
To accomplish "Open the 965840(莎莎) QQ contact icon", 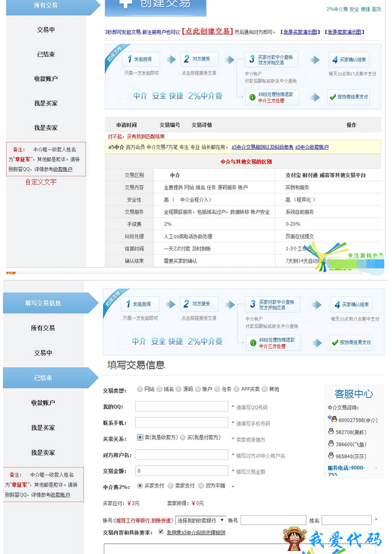I will click(x=331, y=455).
